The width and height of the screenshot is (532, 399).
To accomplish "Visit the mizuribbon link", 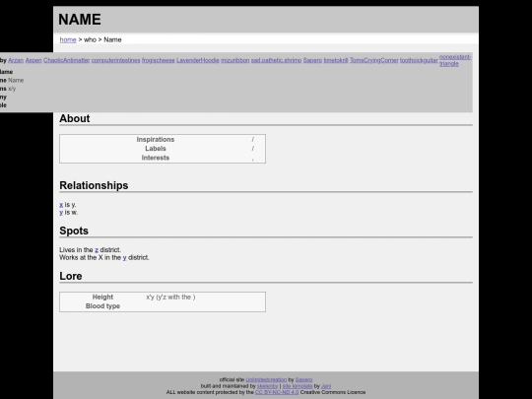I will (x=235, y=60).
